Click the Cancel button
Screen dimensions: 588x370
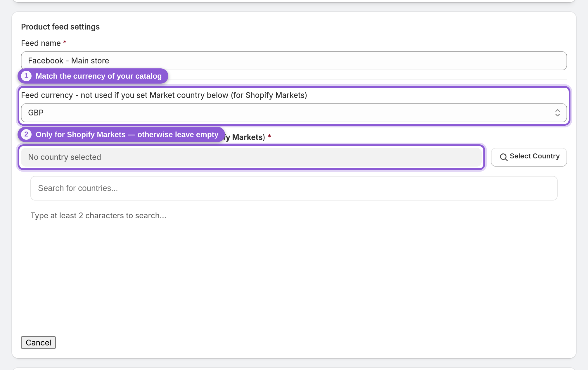[38, 343]
